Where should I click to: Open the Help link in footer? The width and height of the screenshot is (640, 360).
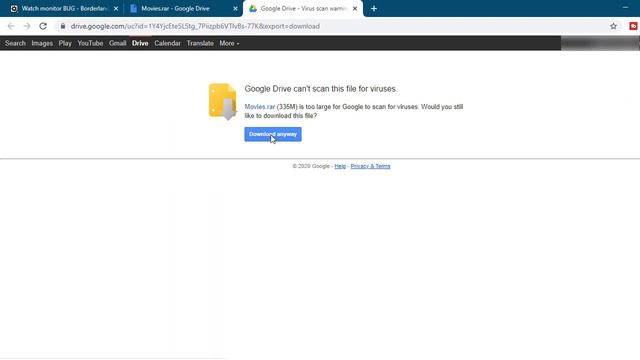pos(340,166)
